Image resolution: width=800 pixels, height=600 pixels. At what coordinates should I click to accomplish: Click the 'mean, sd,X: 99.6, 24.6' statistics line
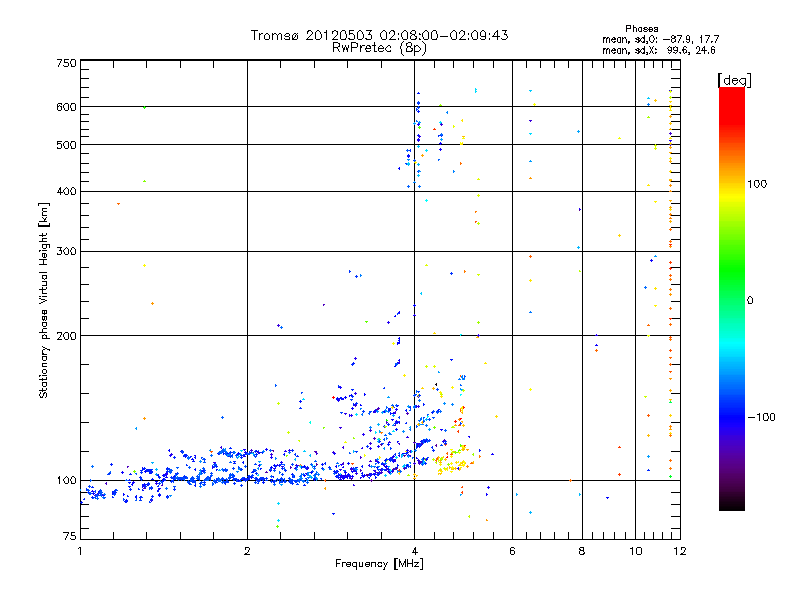(x=659, y=50)
